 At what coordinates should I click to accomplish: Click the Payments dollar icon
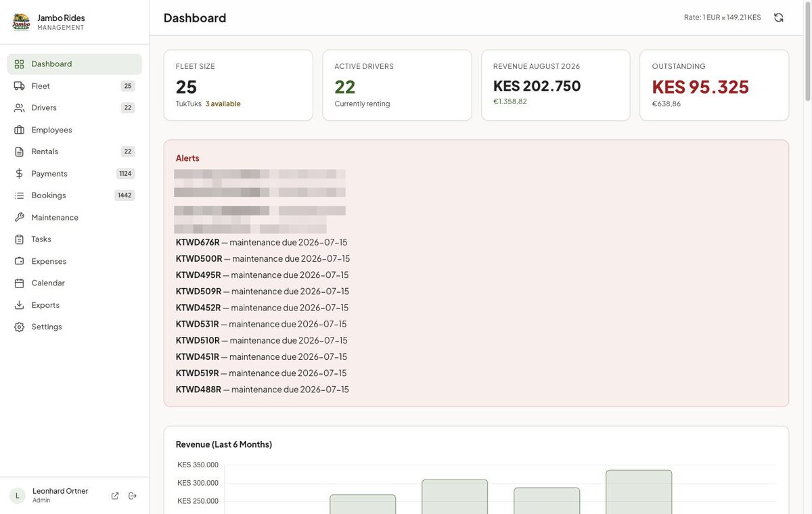[x=19, y=174]
